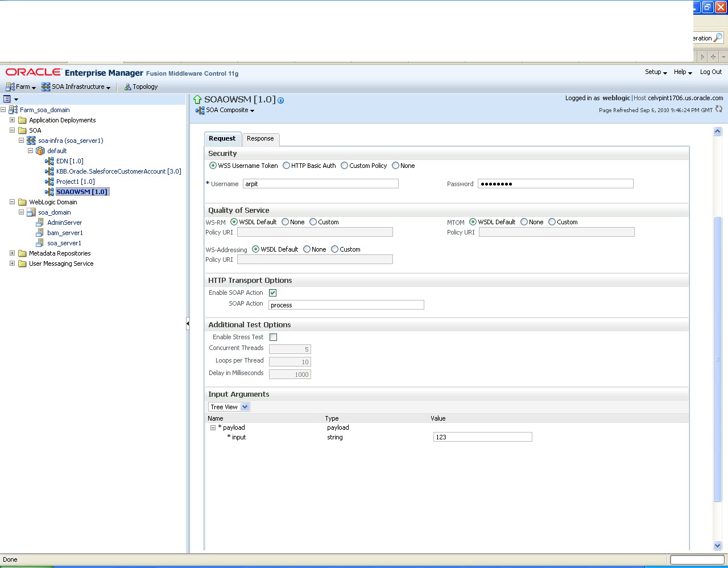Click the page refresh icon
Screen dimensions: 728x568
(x=719, y=109)
